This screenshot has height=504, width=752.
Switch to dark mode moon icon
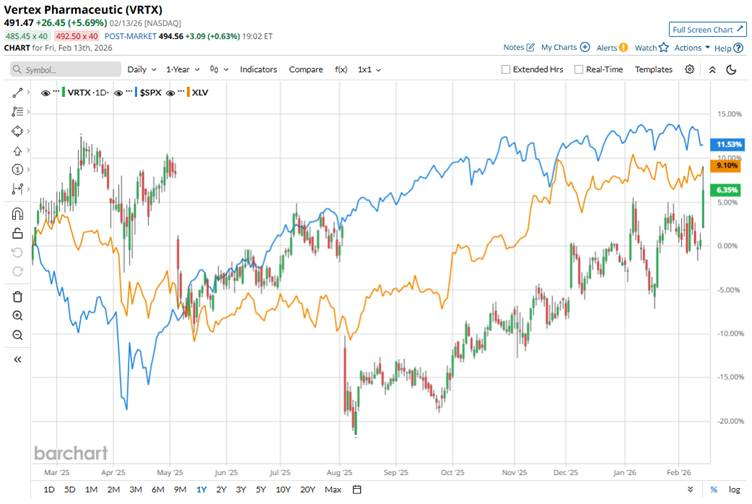(x=713, y=69)
